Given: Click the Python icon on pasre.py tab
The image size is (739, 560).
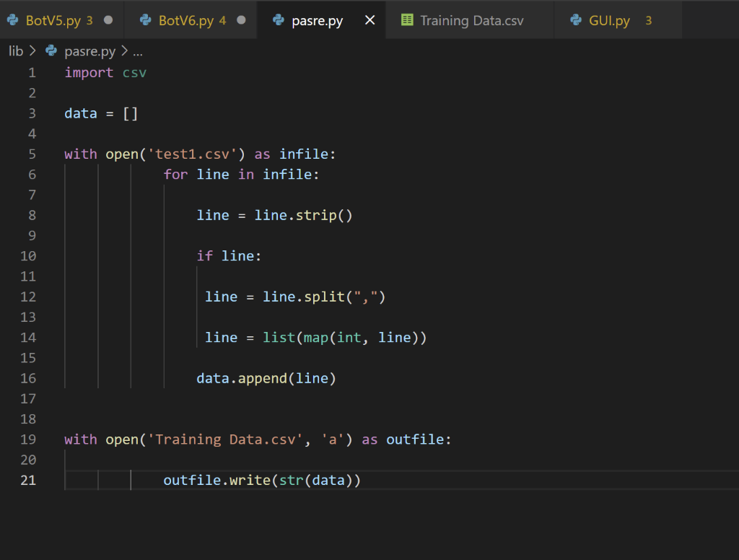Looking at the screenshot, I should tap(279, 19).
